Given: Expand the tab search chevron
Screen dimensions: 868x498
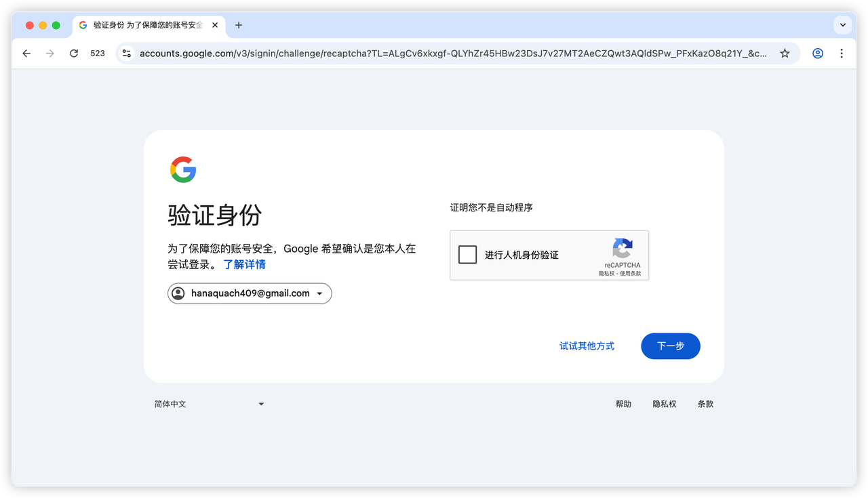Looking at the screenshot, I should [x=843, y=25].
